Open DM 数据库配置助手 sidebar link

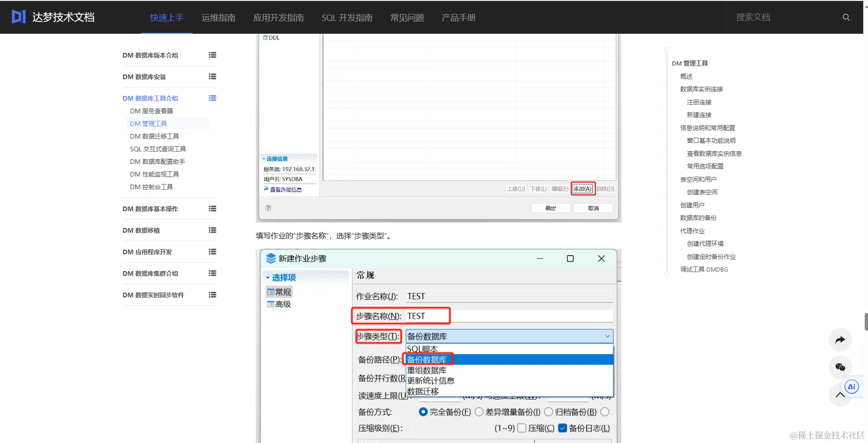[157, 162]
